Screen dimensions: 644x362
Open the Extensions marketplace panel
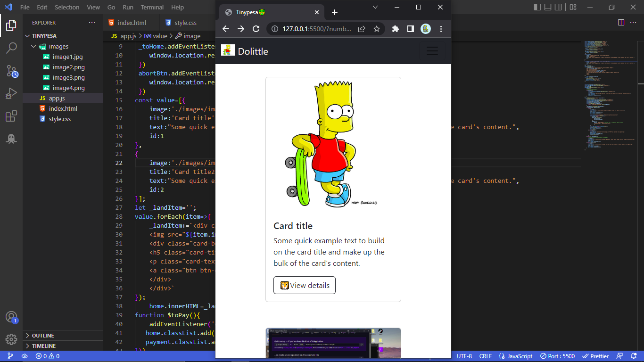(11, 115)
